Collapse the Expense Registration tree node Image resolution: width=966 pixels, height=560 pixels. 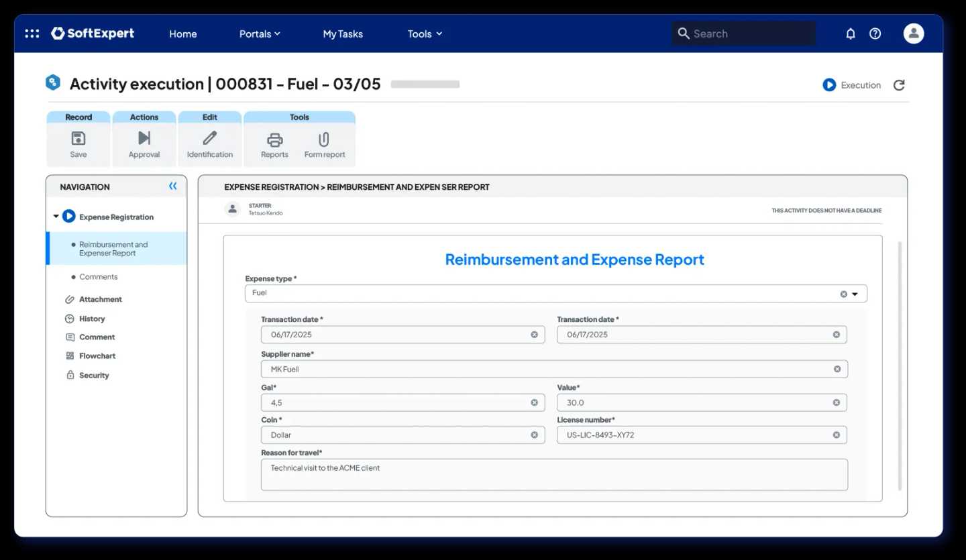56,217
